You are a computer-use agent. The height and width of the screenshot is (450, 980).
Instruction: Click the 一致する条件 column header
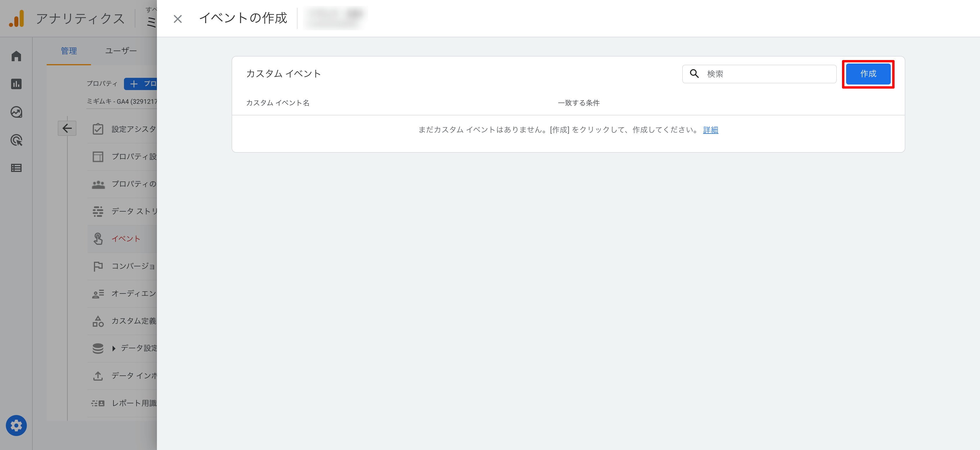pos(579,103)
